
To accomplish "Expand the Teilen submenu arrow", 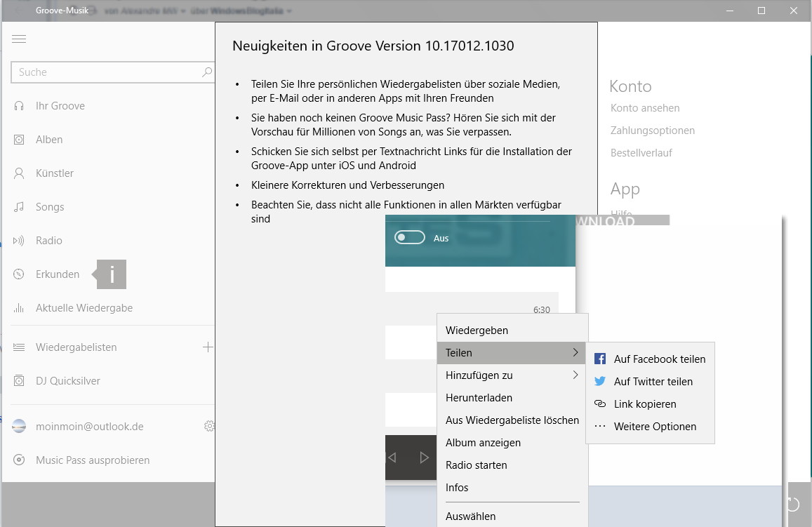I will 575,352.
